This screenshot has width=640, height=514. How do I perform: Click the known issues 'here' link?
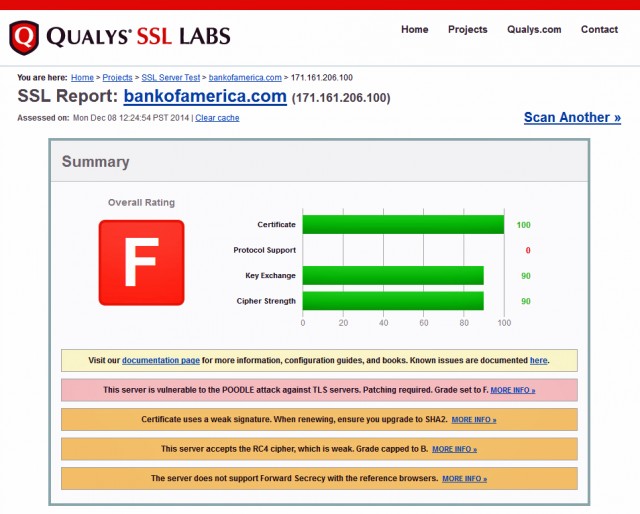point(538,360)
